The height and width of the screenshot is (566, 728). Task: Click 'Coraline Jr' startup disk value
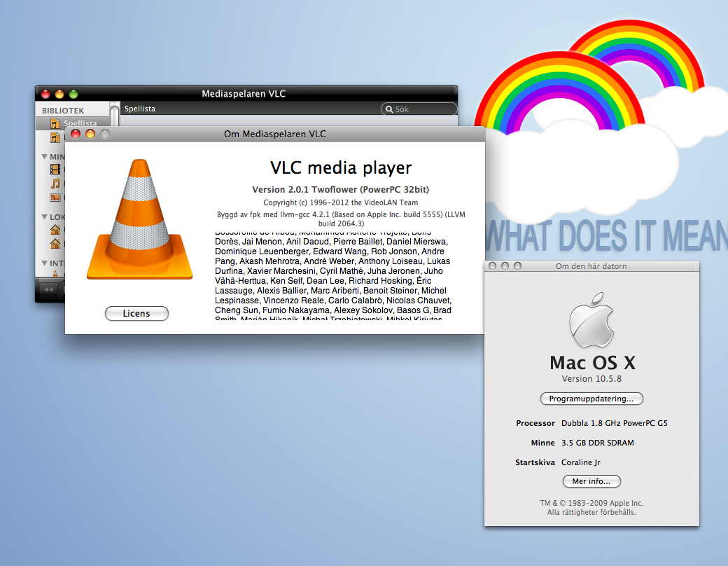coord(580,462)
